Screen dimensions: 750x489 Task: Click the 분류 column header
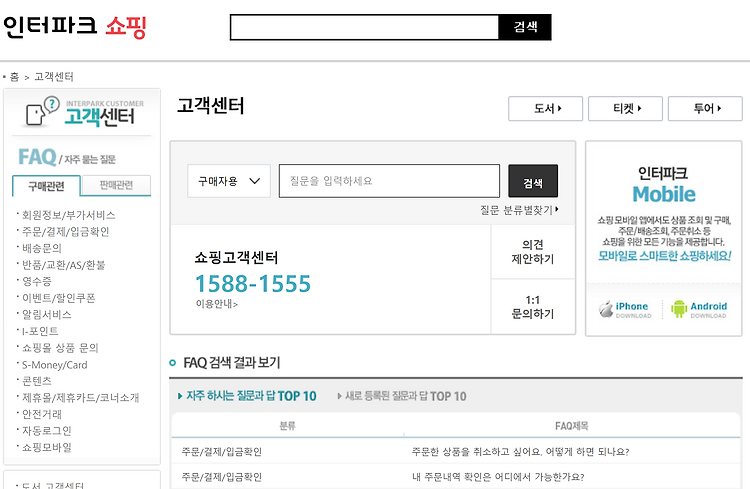287,426
